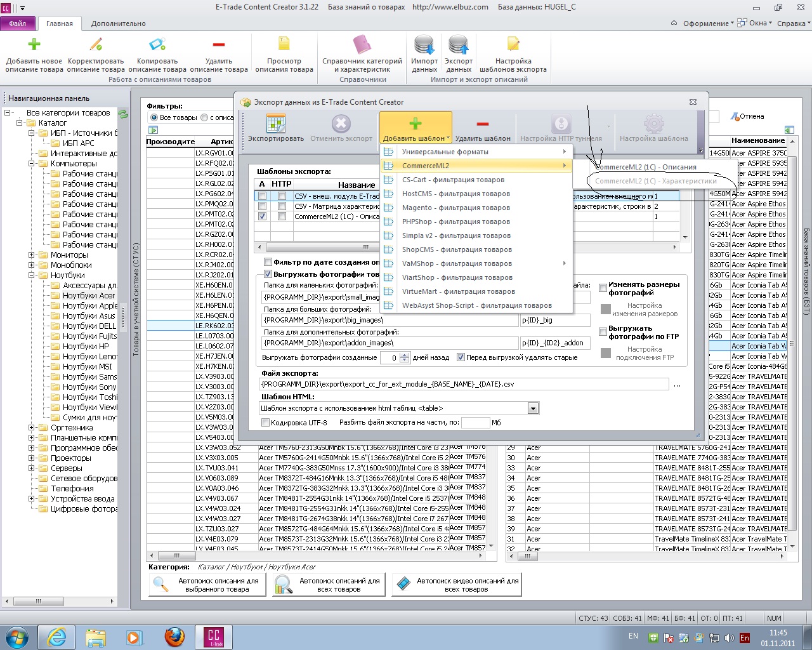
Task: Enable Изменять размеры фотографий checkbox
Action: click(603, 288)
